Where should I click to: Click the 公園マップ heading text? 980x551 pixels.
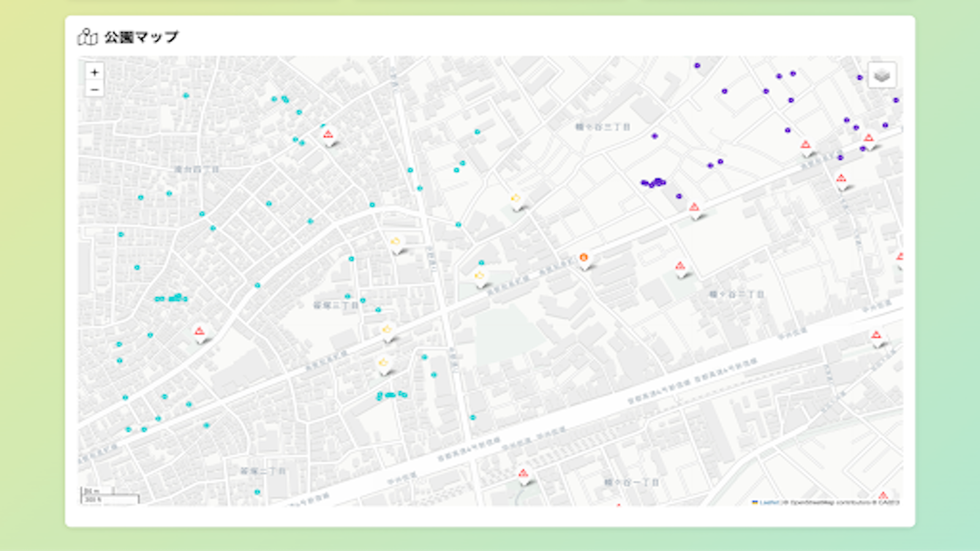pyautogui.click(x=141, y=37)
